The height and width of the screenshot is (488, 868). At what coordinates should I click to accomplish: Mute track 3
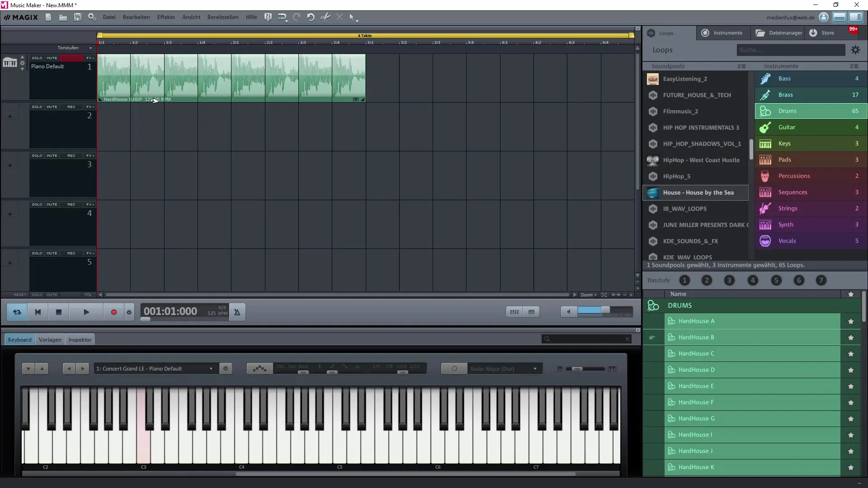(x=52, y=155)
